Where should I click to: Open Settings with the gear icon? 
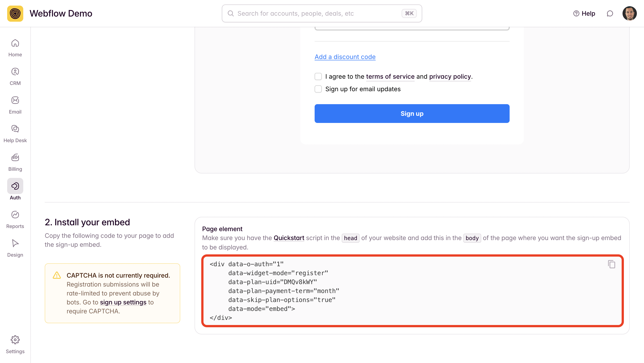(15, 344)
